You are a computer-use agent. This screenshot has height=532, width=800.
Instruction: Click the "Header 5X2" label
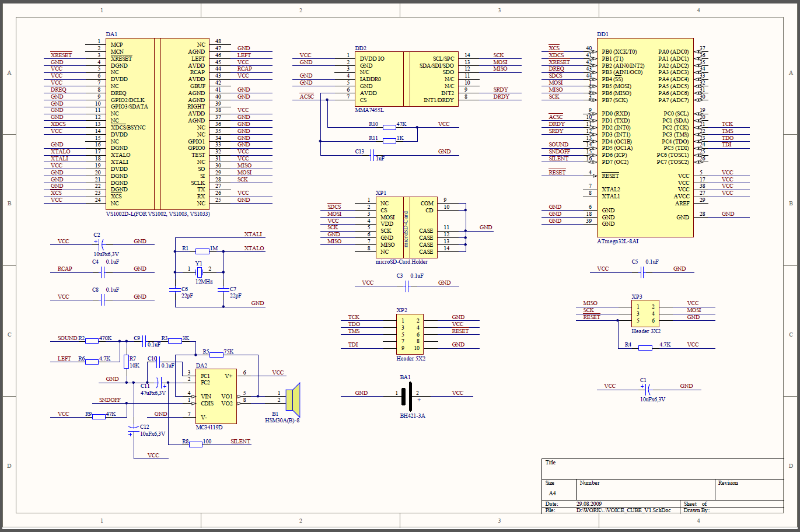(x=411, y=359)
